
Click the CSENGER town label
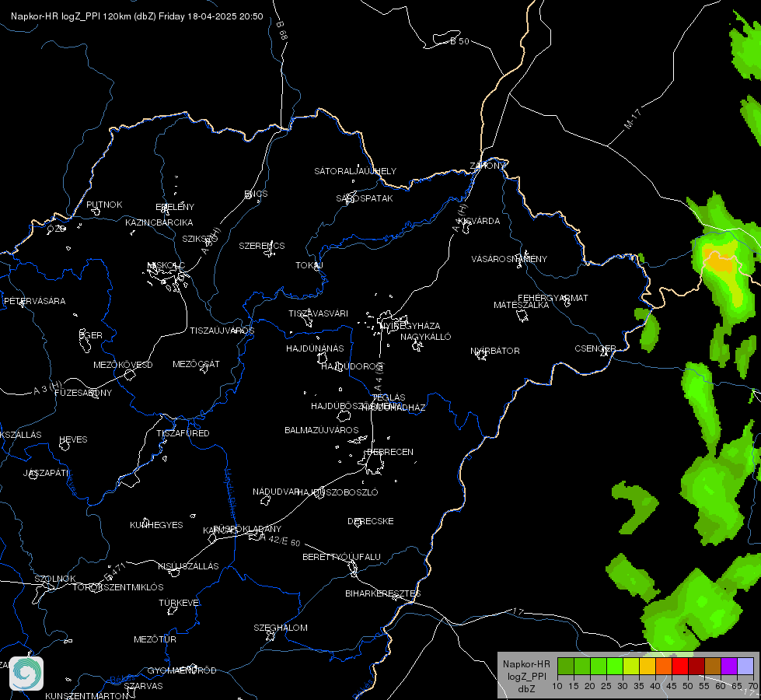click(x=595, y=348)
